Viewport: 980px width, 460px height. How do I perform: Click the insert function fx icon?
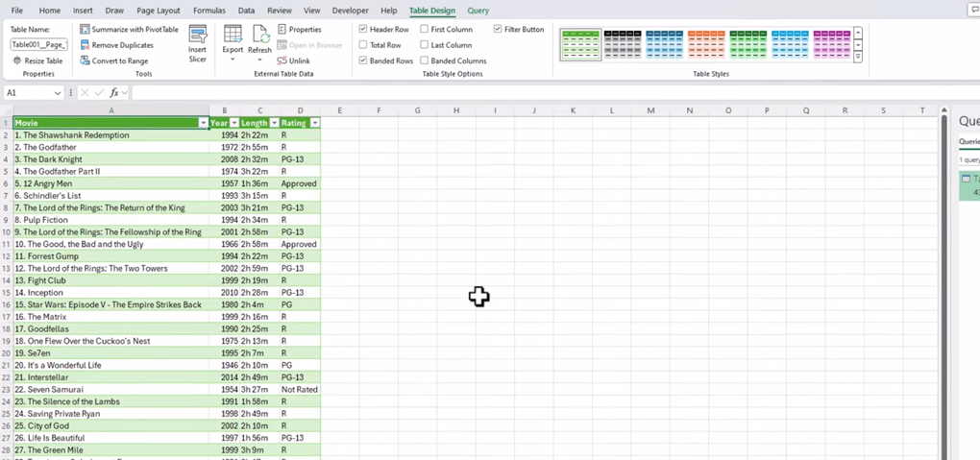point(114,93)
